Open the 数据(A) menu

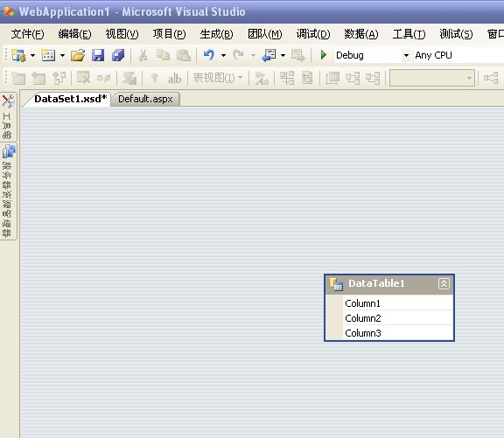[361, 34]
